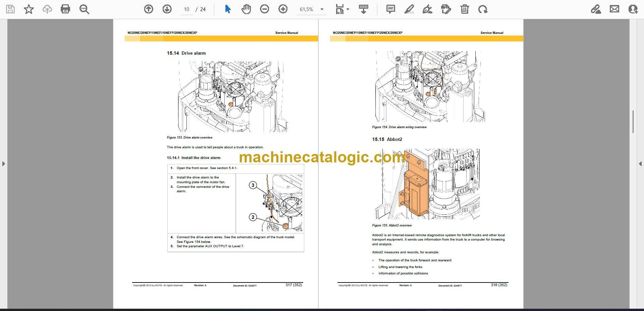Click the bullet "Information of possible collisions"
This screenshot has width=644, height=311.
403,273
